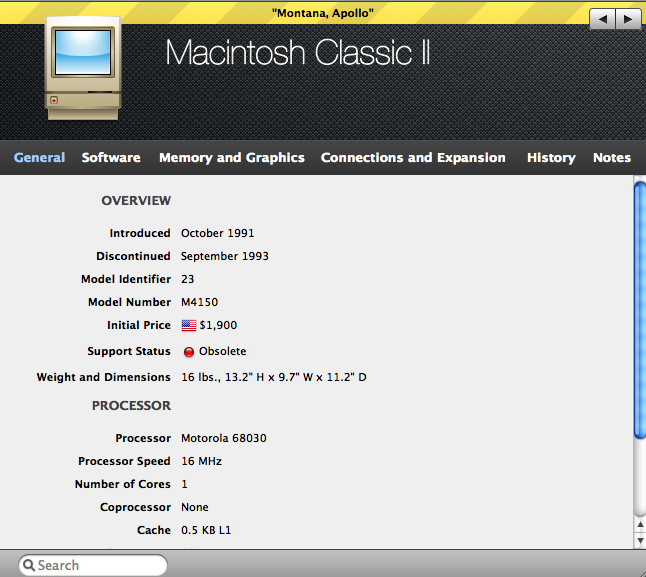Click the Processor Speed label
The height and width of the screenshot is (577, 646).
point(124,461)
